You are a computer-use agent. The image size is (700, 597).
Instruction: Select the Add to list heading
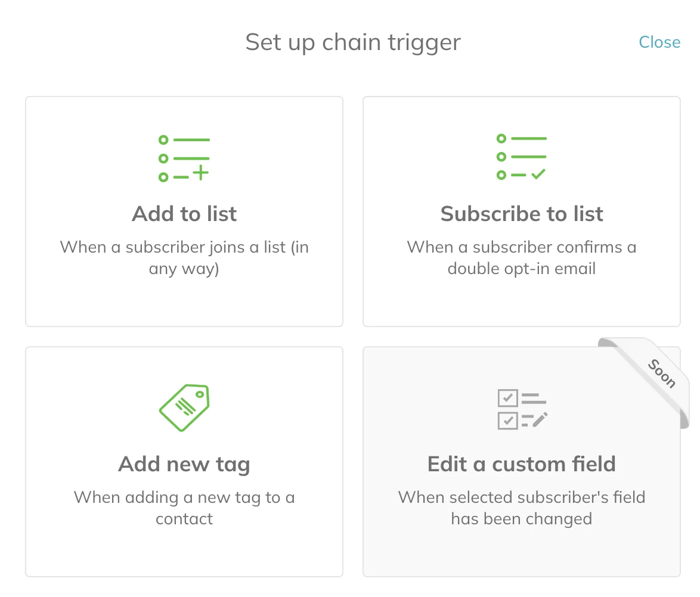click(x=184, y=214)
